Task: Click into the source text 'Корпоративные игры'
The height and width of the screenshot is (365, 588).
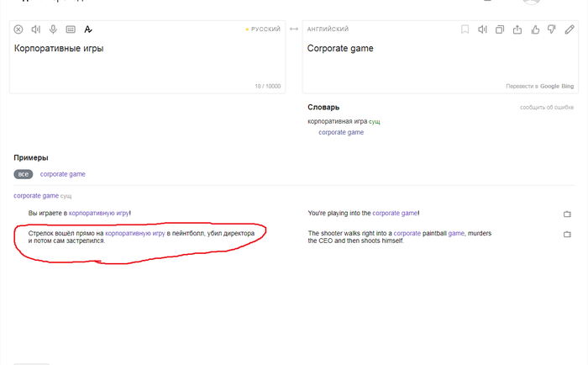Action: point(59,49)
